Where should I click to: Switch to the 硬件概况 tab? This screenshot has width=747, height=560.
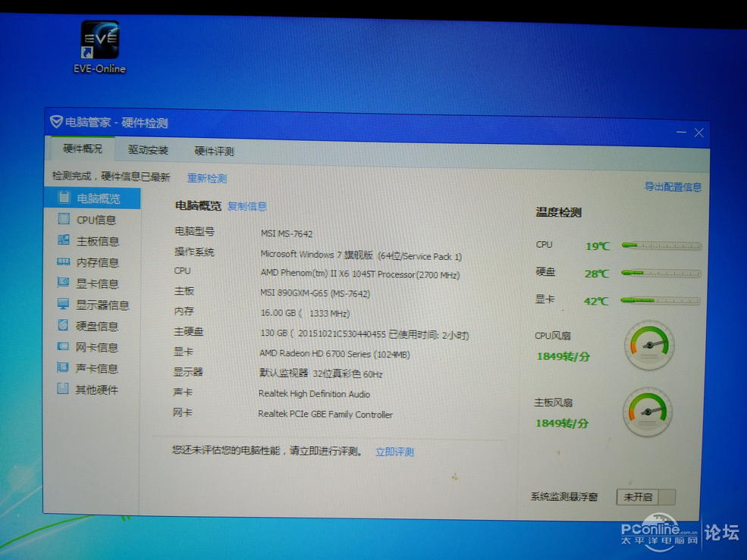83,149
